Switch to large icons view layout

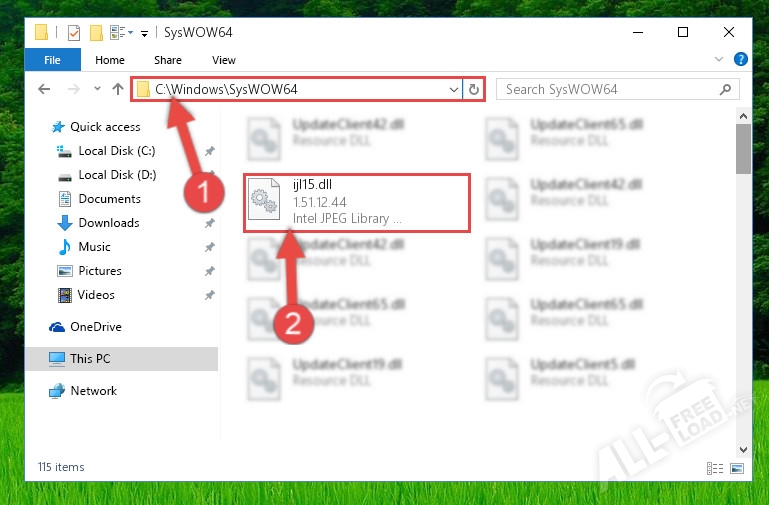[x=737, y=467]
